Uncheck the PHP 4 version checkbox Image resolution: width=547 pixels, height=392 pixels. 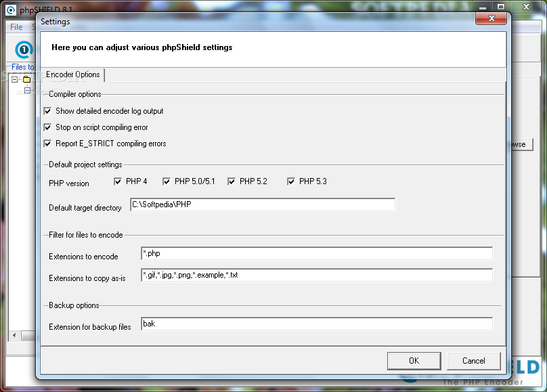(118, 181)
